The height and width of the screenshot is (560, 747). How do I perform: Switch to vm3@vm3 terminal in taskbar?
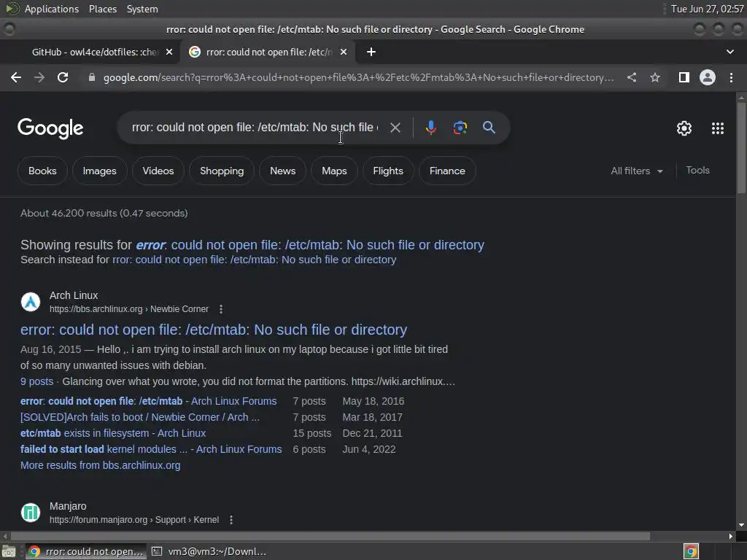click(x=209, y=551)
